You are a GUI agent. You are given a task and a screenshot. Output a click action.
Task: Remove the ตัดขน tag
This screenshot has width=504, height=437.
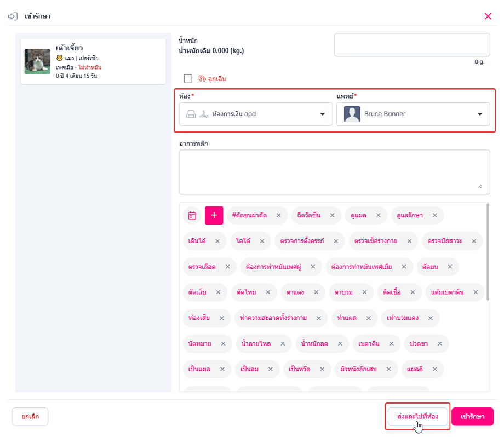[450, 267]
